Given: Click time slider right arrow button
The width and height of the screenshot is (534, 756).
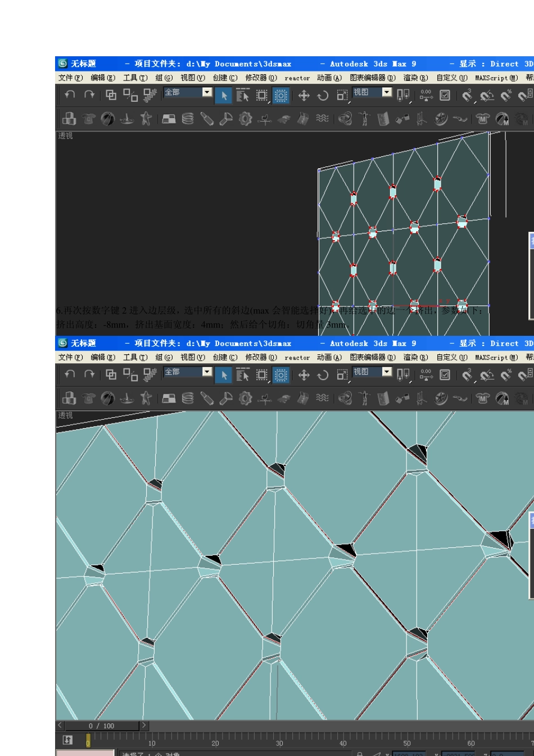Looking at the screenshot, I should click(144, 726).
